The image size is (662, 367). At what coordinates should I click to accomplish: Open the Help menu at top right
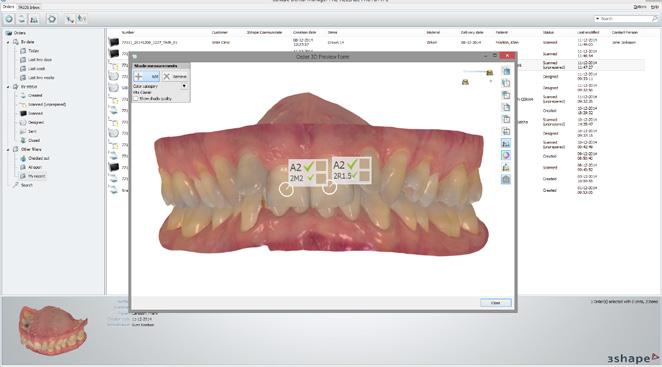pyautogui.click(x=654, y=7)
